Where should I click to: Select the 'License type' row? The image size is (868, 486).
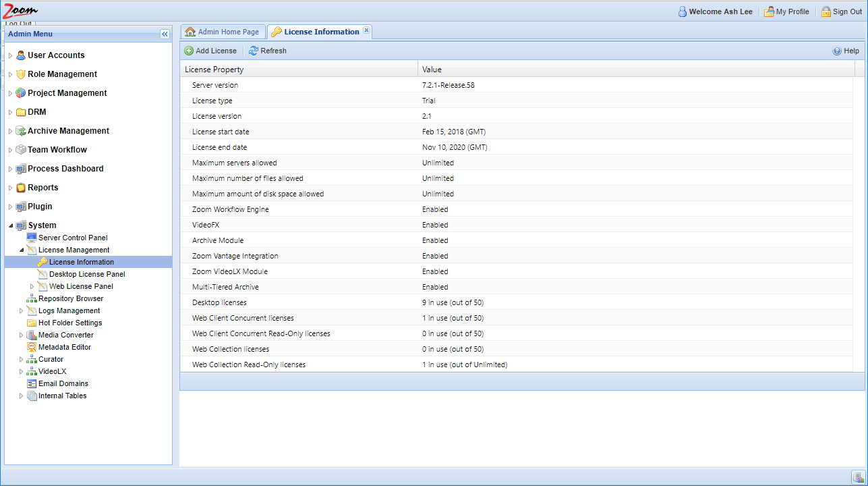(517, 101)
